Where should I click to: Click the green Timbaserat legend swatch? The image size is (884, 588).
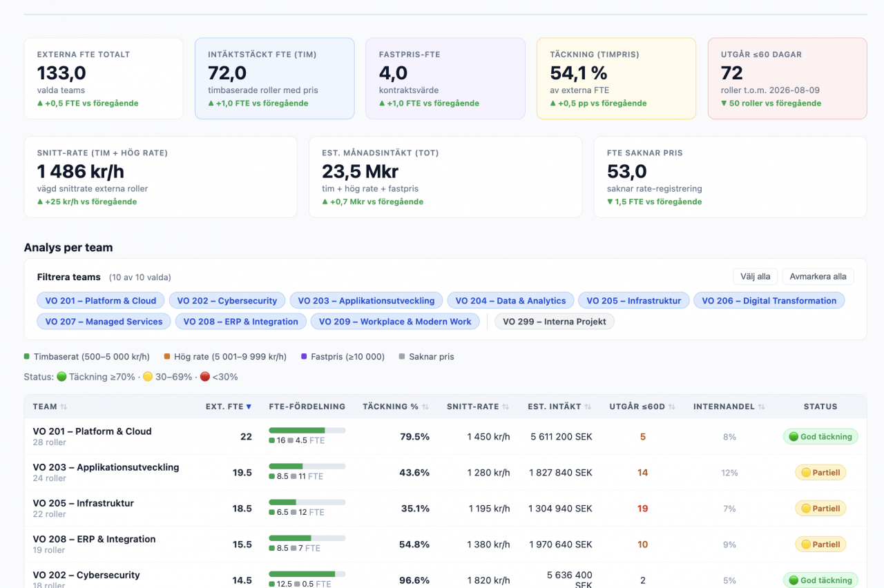27,357
